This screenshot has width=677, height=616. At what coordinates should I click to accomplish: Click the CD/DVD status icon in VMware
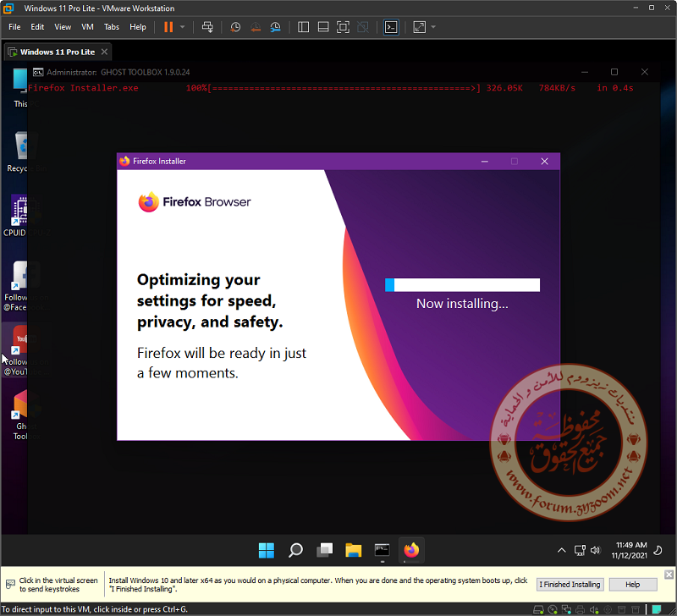[x=553, y=610]
